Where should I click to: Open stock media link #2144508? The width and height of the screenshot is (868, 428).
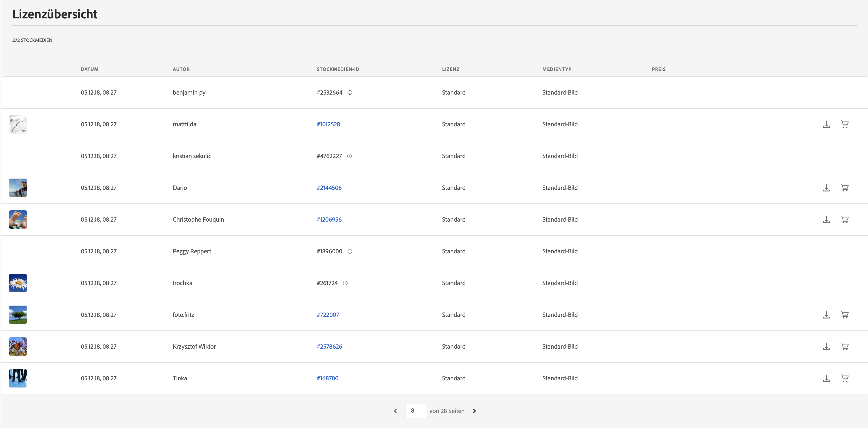click(x=329, y=188)
